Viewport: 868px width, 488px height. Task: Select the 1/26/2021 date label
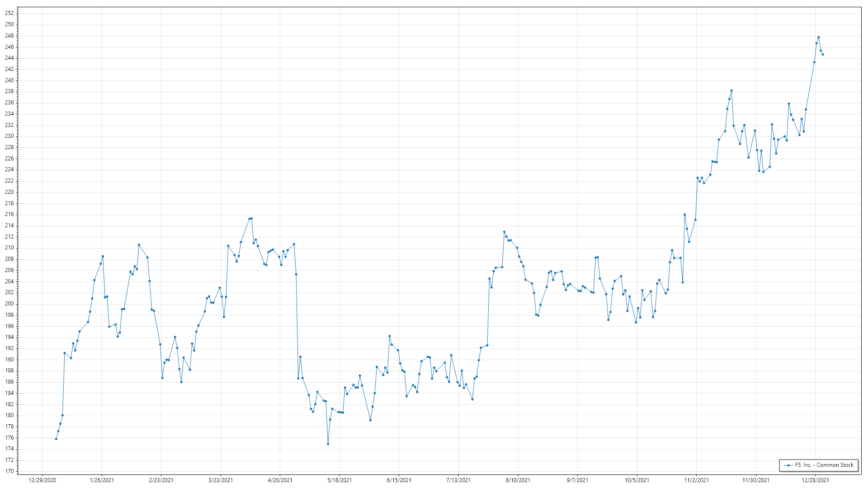click(102, 480)
